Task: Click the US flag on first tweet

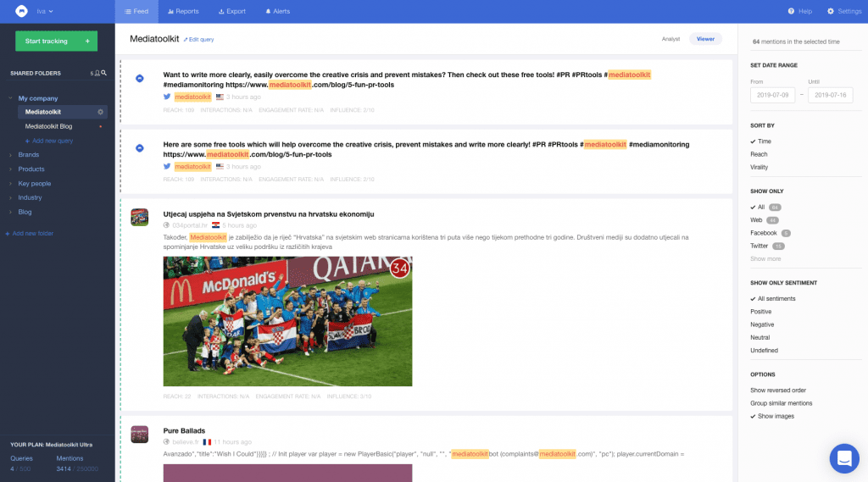Action: coord(220,97)
